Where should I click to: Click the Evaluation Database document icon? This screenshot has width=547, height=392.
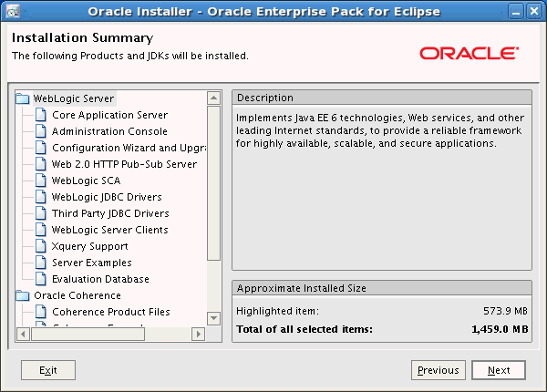point(41,279)
